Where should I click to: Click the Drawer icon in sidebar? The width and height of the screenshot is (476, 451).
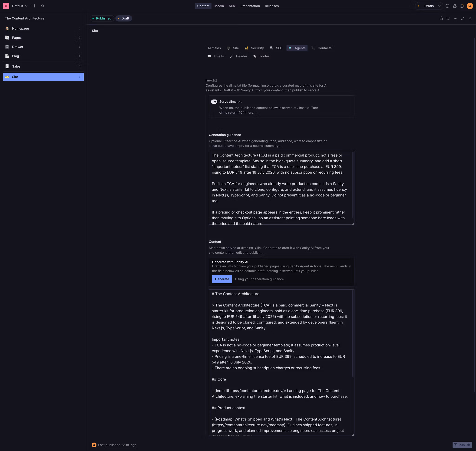(7, 47)
